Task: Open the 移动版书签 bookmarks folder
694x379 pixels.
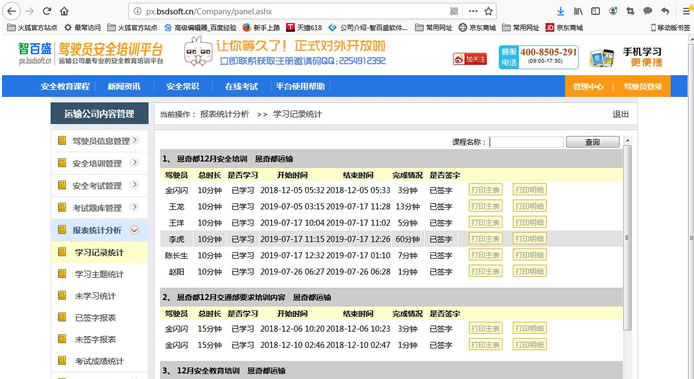Action: click(670, 27)
